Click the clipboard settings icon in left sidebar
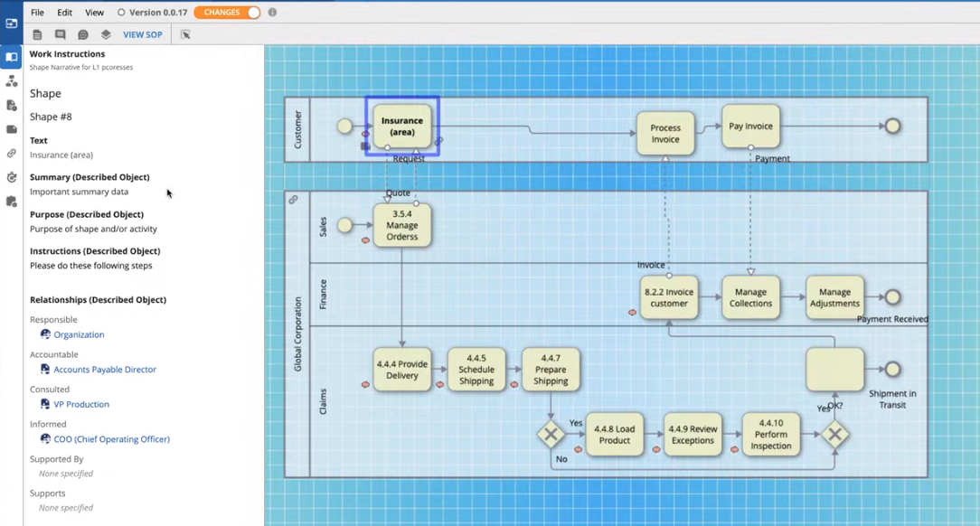This screenshot has height=526, width=980. pos(12,202)
